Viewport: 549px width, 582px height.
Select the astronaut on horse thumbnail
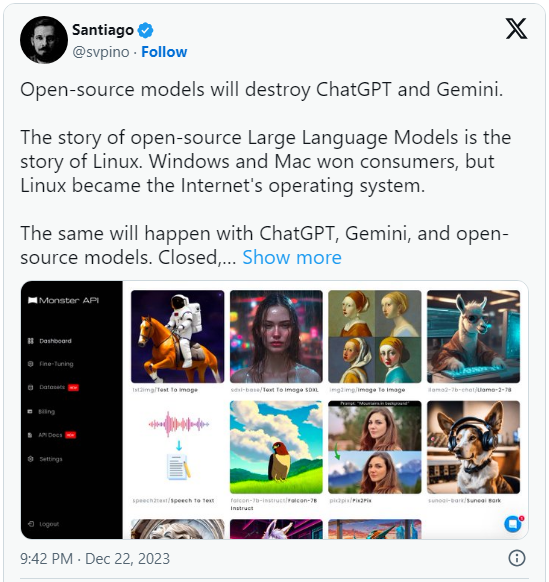tap(177, 337)
